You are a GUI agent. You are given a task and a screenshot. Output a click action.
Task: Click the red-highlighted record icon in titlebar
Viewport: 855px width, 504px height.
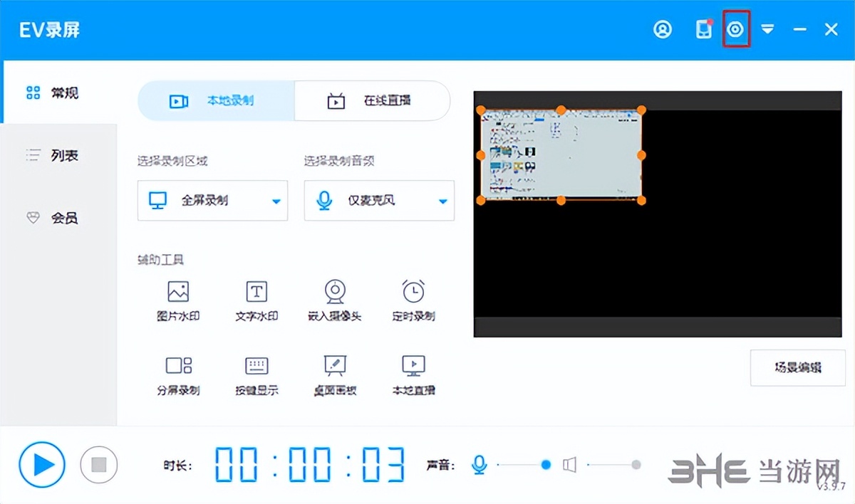pos(737,30)
